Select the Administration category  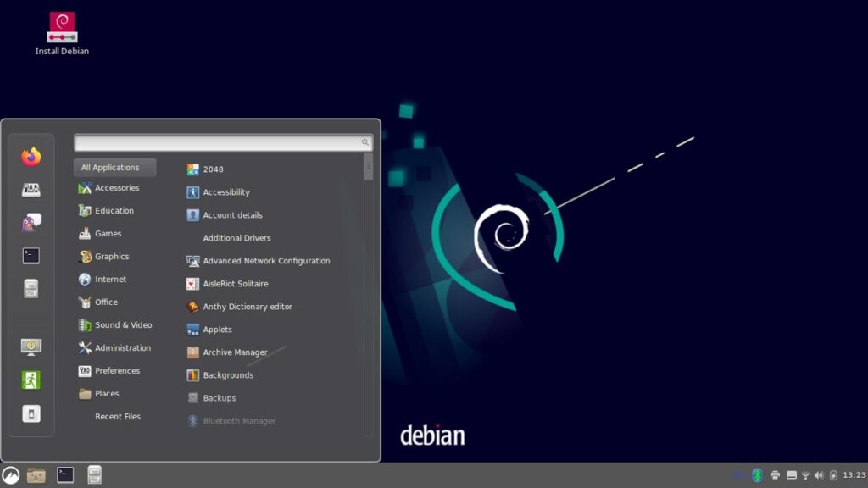(x=114, y=347)
